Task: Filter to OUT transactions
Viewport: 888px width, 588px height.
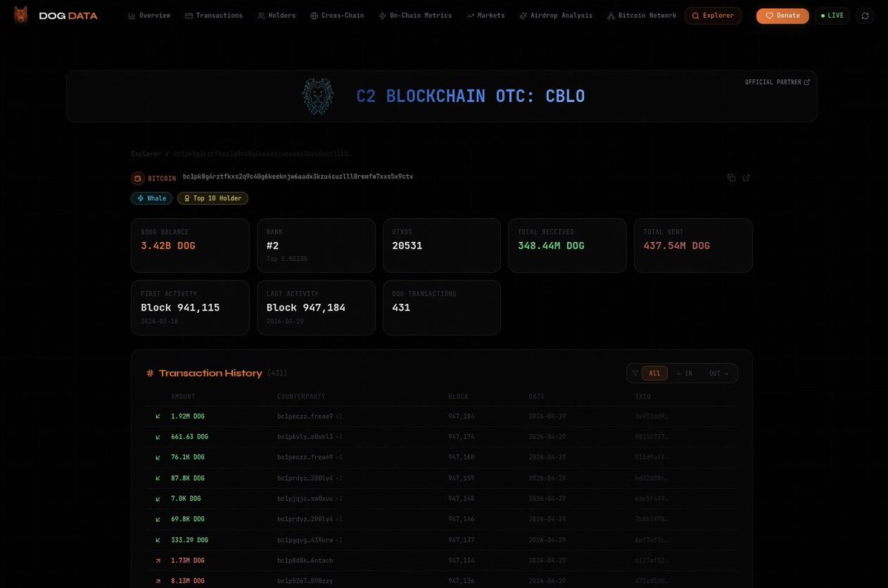Action: [719, 374]
